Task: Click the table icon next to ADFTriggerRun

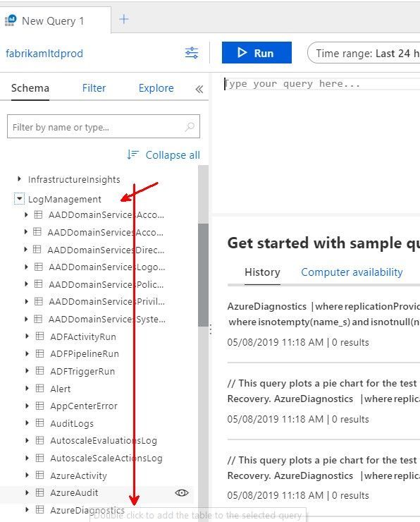Action: pyautogui.click(x=39, y=371)
